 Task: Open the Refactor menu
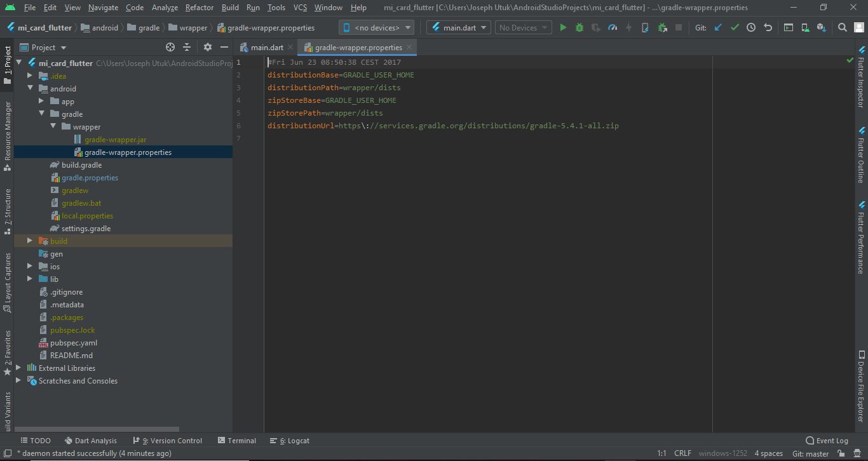[x=199, y=7]
